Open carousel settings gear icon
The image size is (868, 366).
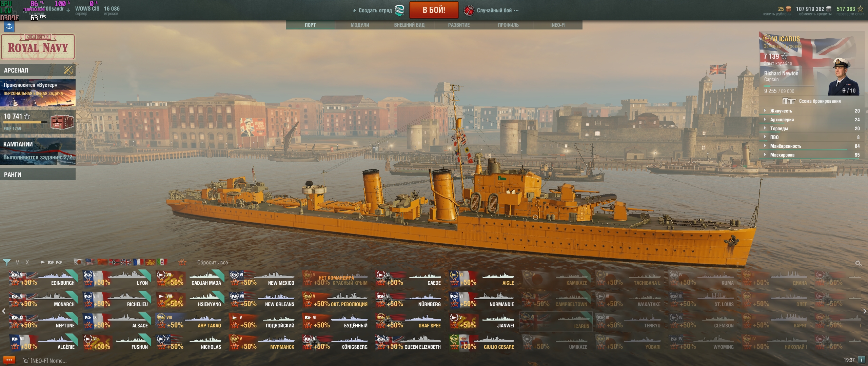(858, 263)
